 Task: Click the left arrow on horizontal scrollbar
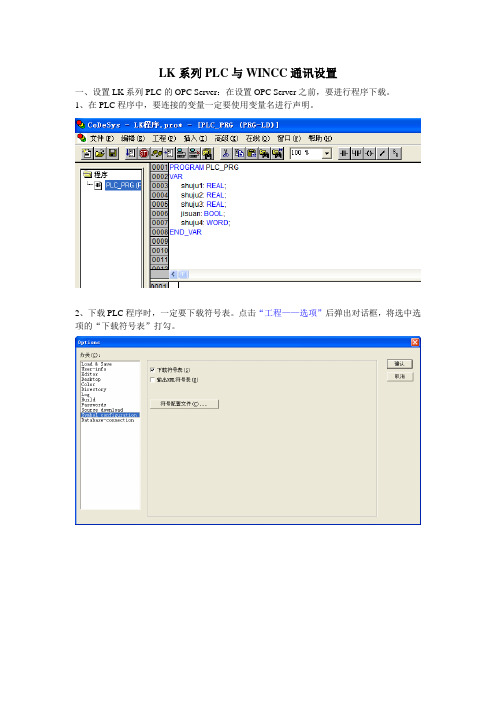173,274
